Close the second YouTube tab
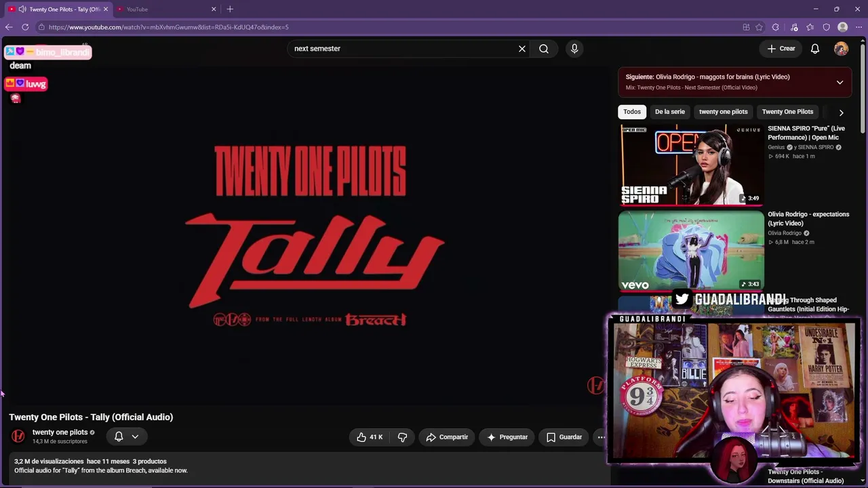The image size is (868, 488). point(214,9)
